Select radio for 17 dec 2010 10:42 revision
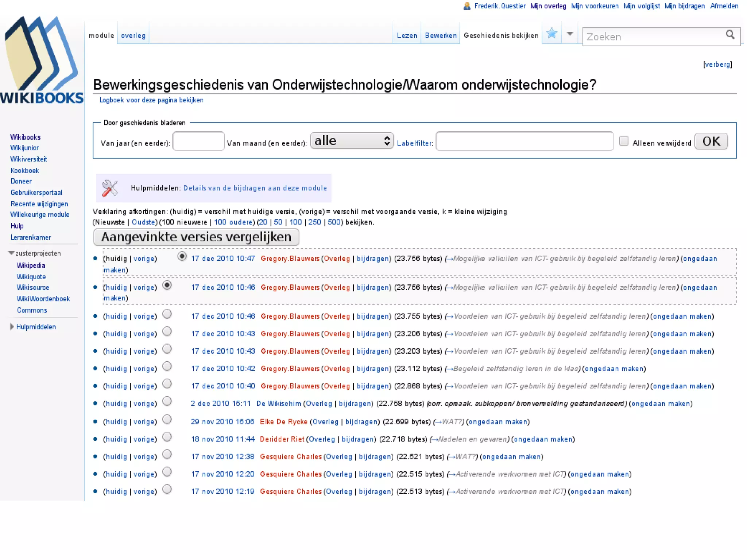Image resolution: width=747 pixels, height=560 pixels. pos(167,366)
